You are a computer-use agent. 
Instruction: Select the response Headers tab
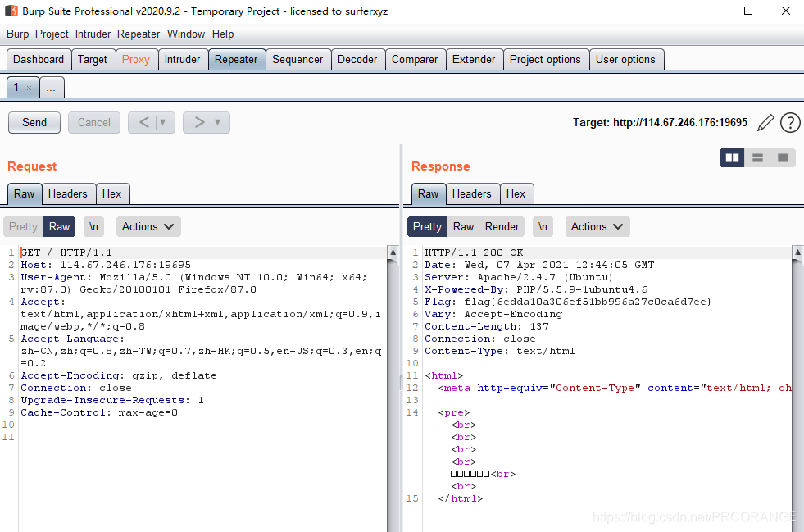coord(472,194)
